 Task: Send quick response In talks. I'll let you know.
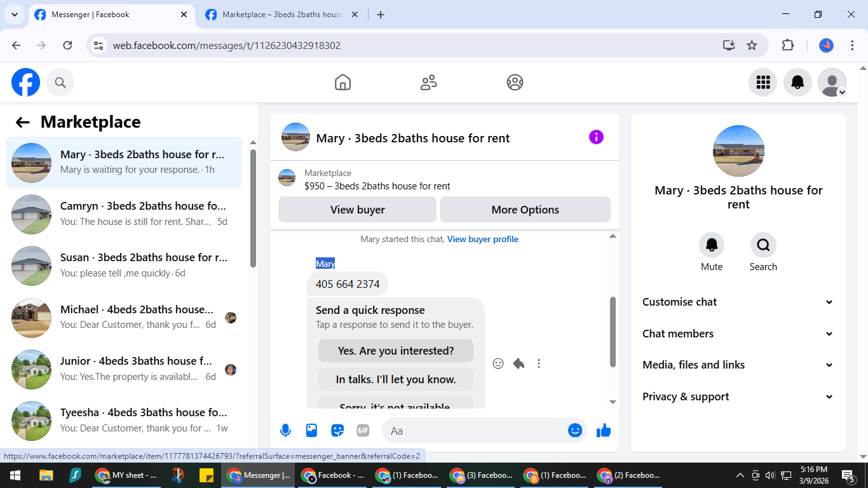[x=396, y=379]
